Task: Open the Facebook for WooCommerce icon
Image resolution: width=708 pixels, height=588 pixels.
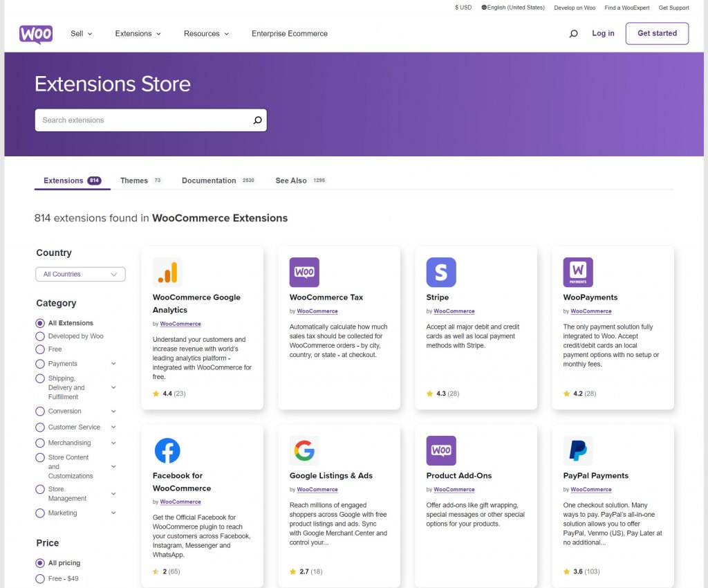Action: click(167, 451)
